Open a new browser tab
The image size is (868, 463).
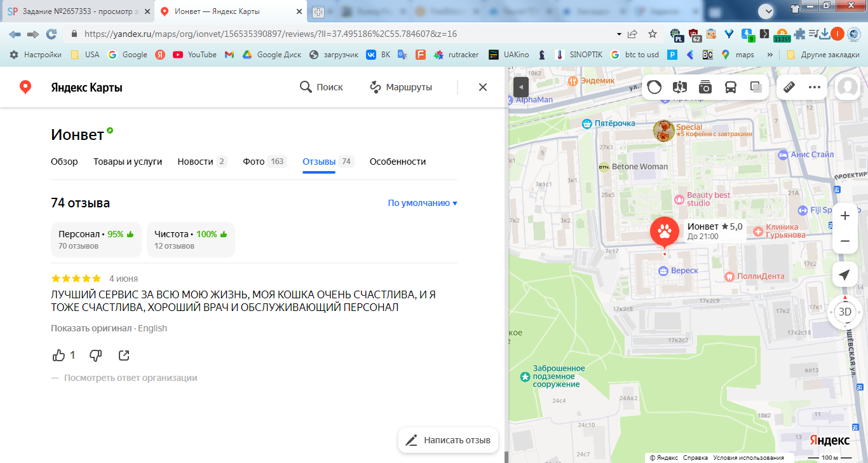tap(318, 11)
